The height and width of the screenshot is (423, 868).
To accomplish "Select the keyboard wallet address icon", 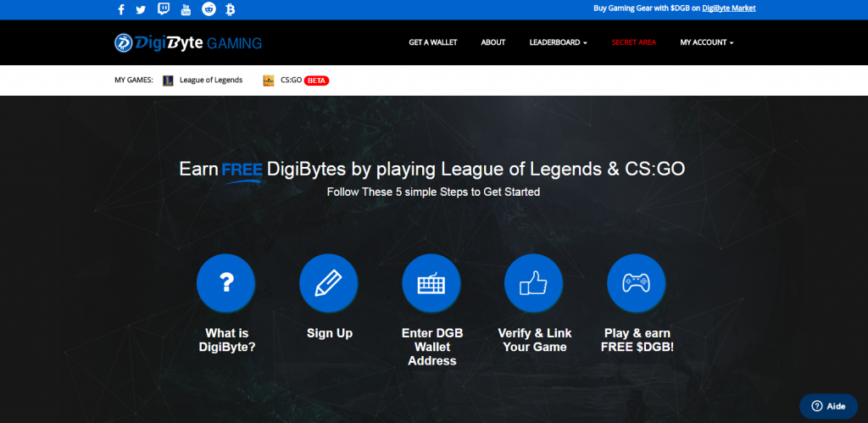I will point(431,283).
